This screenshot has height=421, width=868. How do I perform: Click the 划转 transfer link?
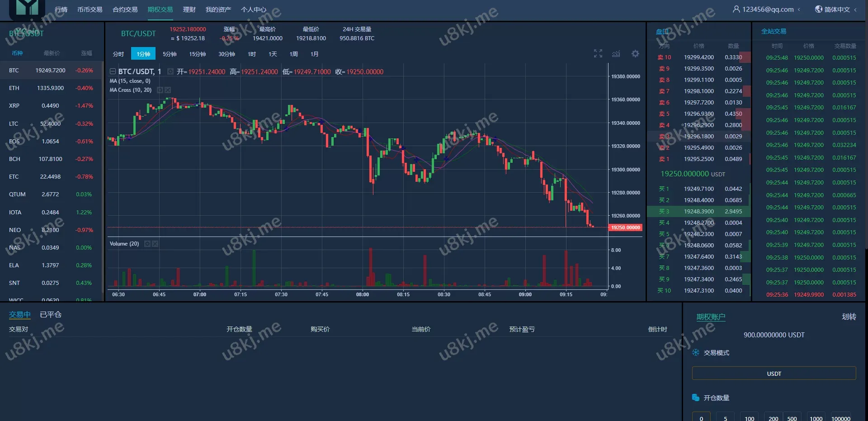[x=849, y=317]
